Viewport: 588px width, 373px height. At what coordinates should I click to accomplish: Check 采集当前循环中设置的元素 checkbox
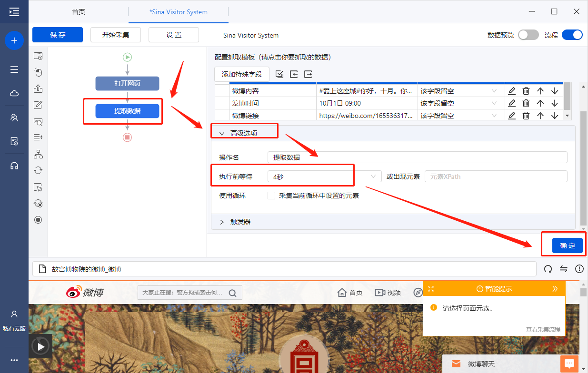click(x=271, y=196)
